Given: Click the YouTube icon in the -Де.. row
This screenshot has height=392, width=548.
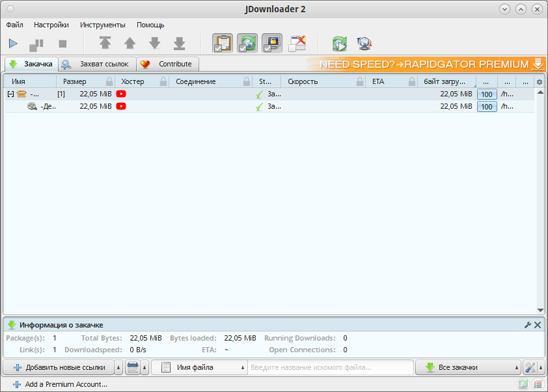Looking at the screenshot, I should [x=121, y=106].
